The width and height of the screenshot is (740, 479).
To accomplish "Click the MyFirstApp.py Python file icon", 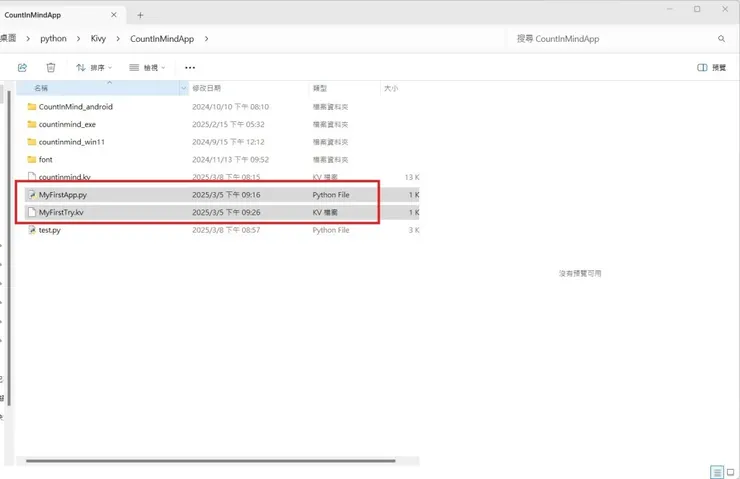I will coord(32,195).
